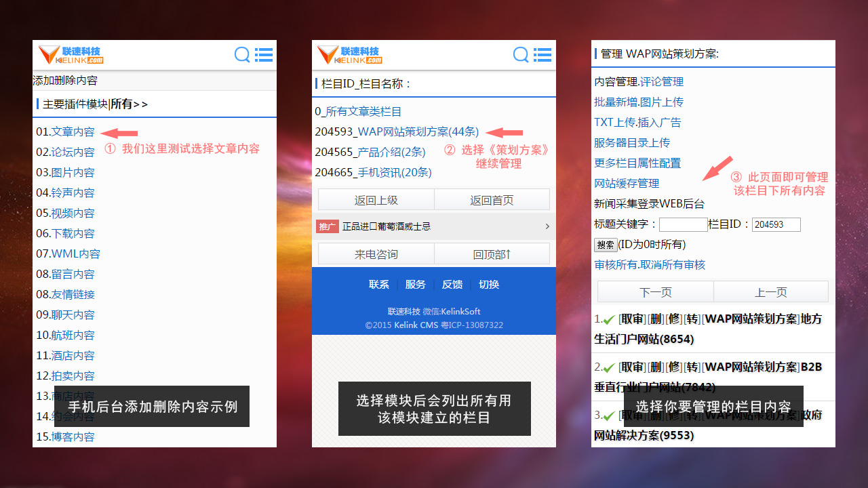
Task: Click the search icon in the left panel header
Action: 242,55
